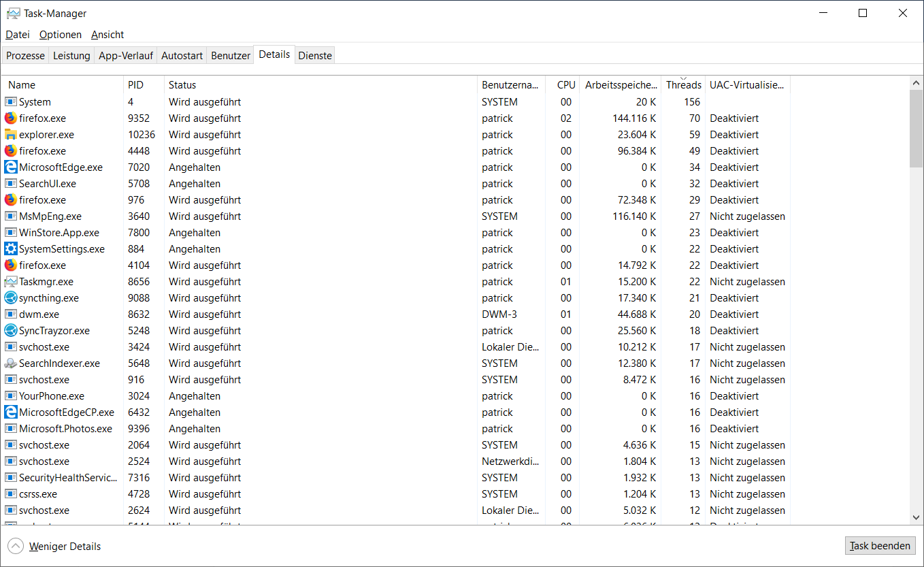Click the YourPhone.exe process icon

pyautogui.click(x=11, y=395)
